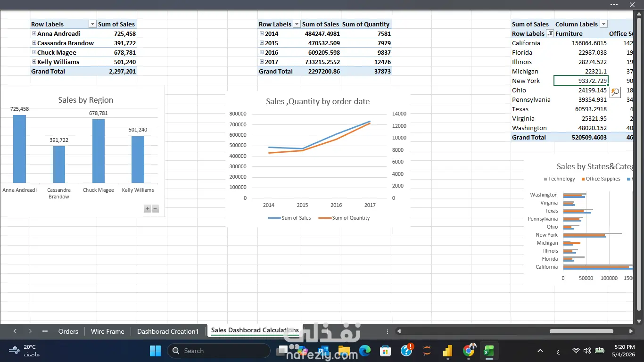Open Microsoft Store from the taskbar

pyautogui.click(x=385, y=351)
